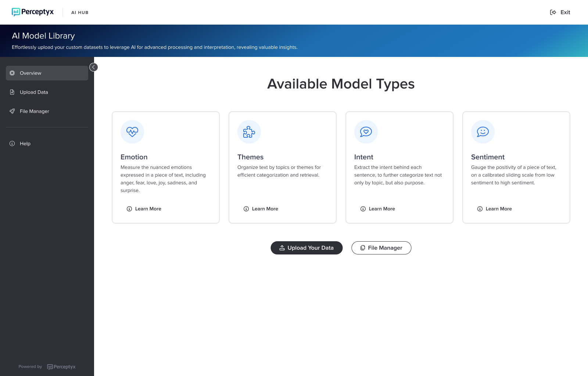Click the AI HUB label in header
The width and height of the screenshot is (588, 376).
[80, 12]
